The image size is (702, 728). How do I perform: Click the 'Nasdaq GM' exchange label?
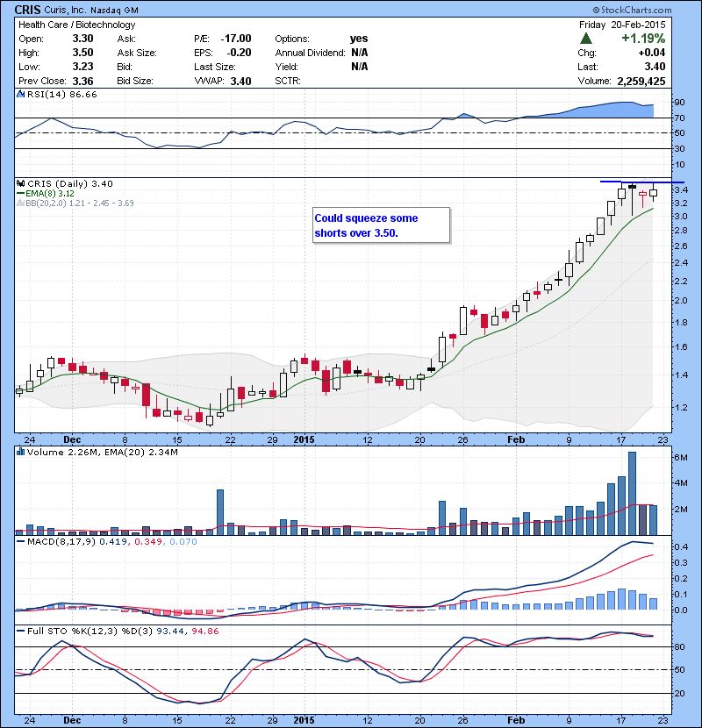[x=114, y=11]
